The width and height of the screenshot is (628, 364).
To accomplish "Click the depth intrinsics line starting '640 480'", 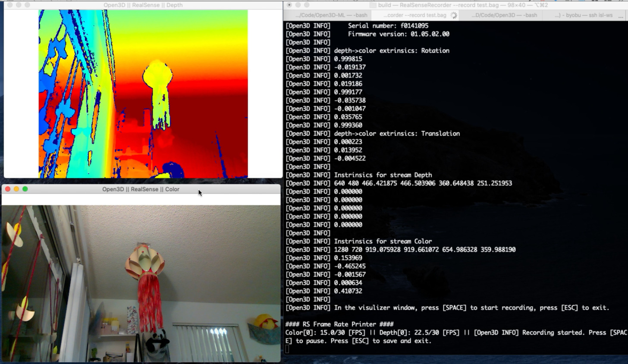I will click(x=423, y=183).
